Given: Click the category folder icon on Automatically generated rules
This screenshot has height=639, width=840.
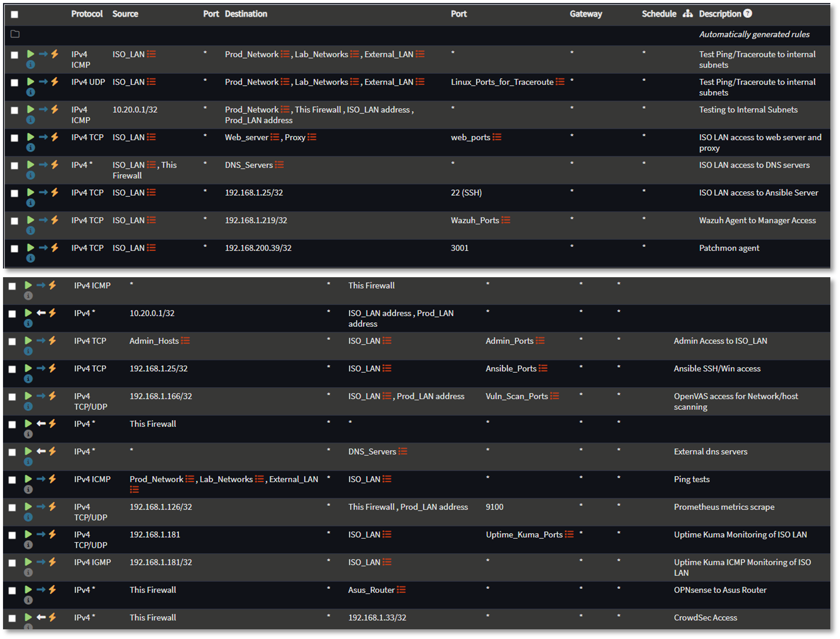Looking at the screenshot, I should (x=15, y=34).
